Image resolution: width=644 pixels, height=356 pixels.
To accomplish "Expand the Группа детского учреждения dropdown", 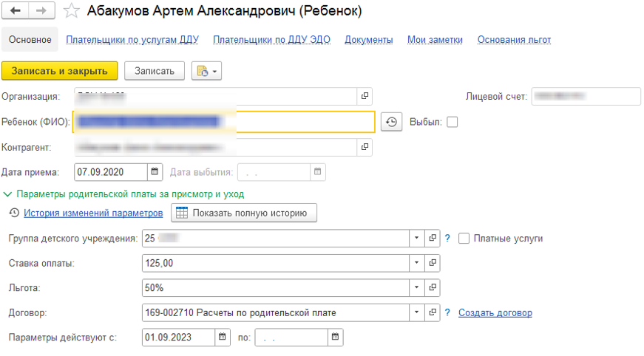I will [417, 238].
